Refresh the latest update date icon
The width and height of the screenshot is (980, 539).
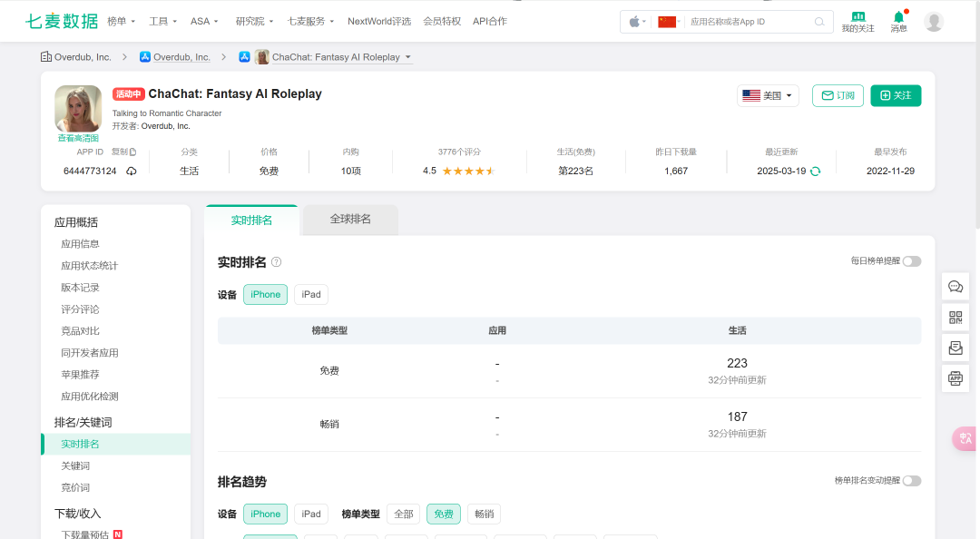(x=816, y=171)
